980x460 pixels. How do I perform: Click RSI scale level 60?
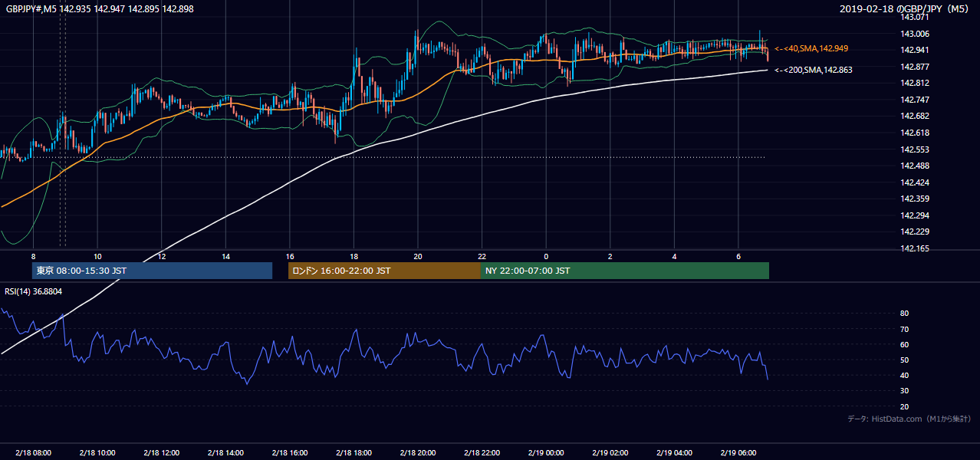click(904, 344)
